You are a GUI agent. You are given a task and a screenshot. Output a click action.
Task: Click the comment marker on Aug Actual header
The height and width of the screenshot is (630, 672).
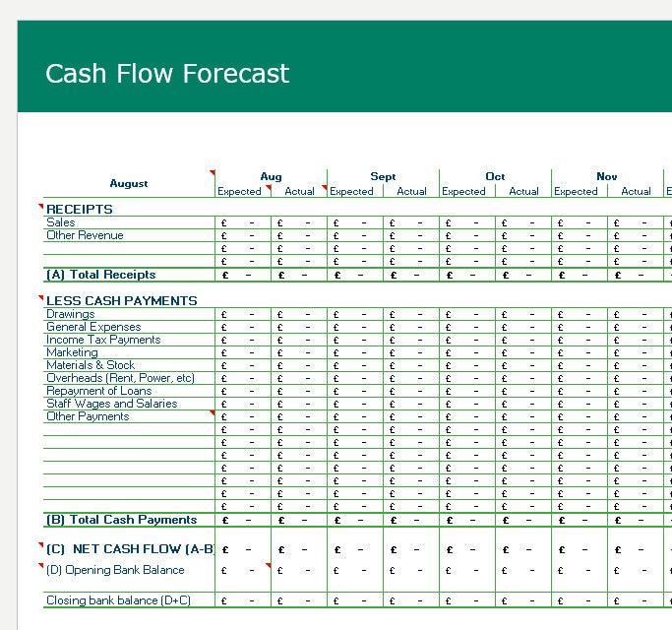pyautogui.click(x=325, y=188)
